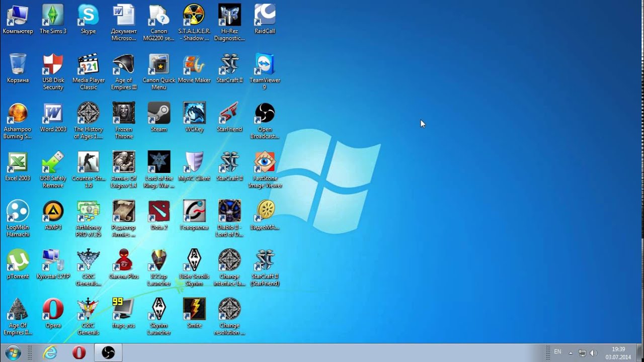Click the ArtMoney PRO shortcut
The height and width of the screenshot is (362, 644).
[88, 219]
